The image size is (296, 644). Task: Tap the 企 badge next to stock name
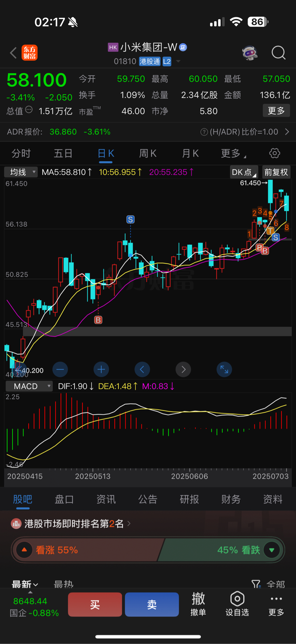[x=183, y=47]
